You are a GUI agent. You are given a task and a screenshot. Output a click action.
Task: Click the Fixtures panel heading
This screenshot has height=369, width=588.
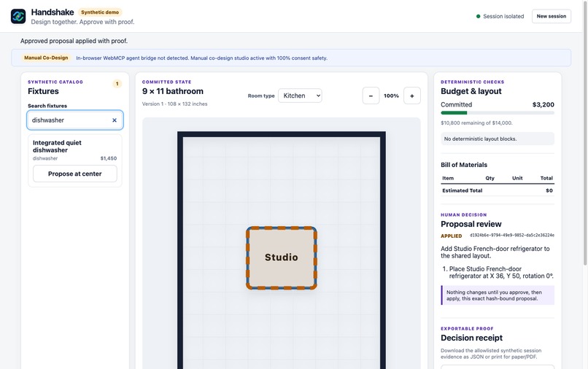[43, 91]
